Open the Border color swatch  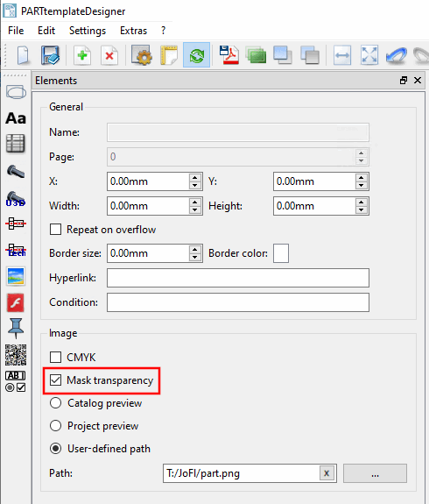tap(281, 253)
